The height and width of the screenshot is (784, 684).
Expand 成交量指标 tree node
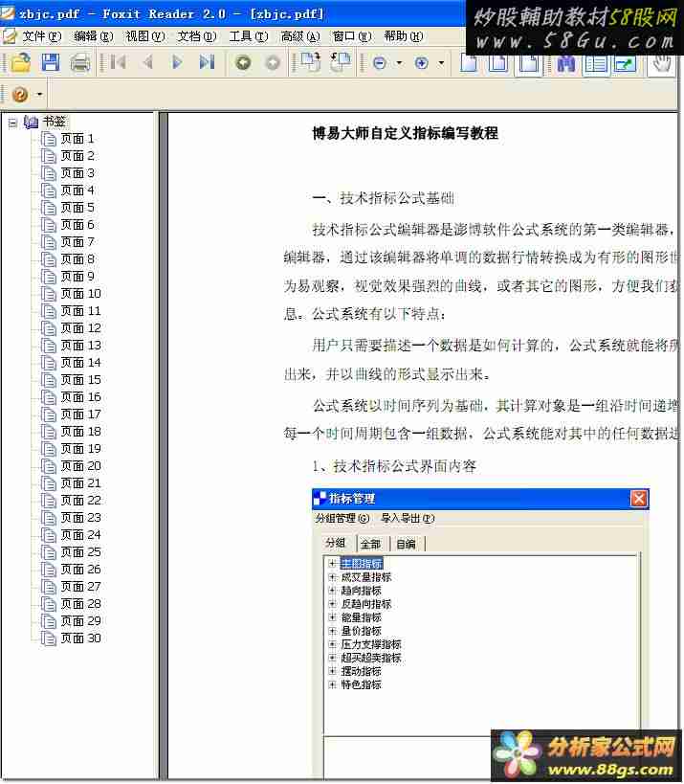click(x=332, y=577)
